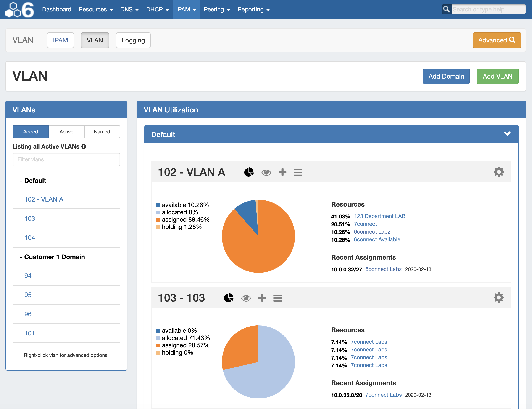Click the pie chart icon for 103 - 103
The image size is (532, 409).
click(x=228, y=298)
